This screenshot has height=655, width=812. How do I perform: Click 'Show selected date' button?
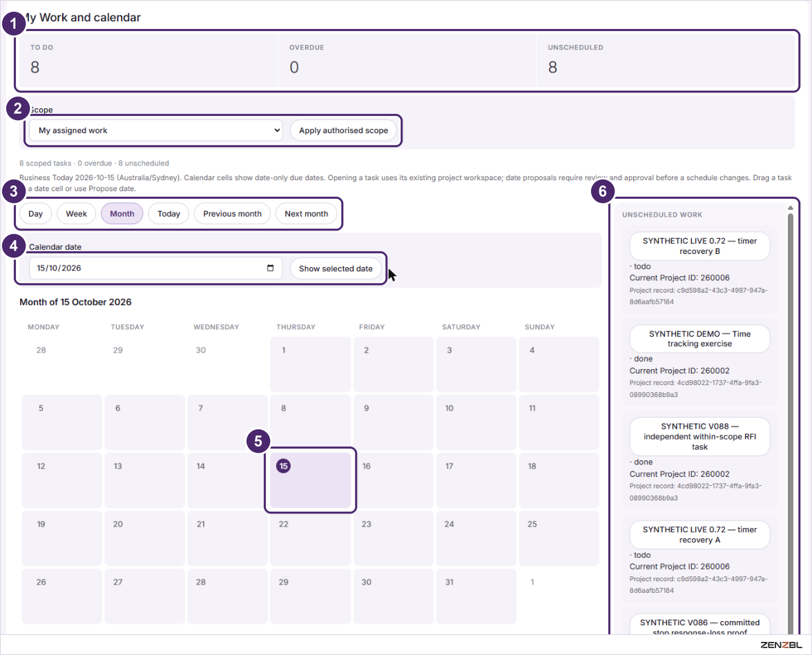[336, 268]
